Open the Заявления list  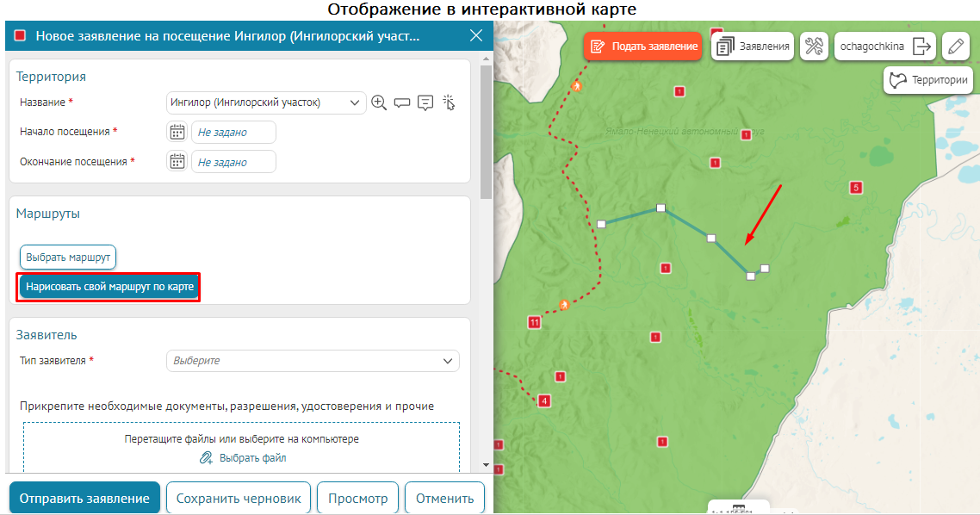(x=753, y=47)
